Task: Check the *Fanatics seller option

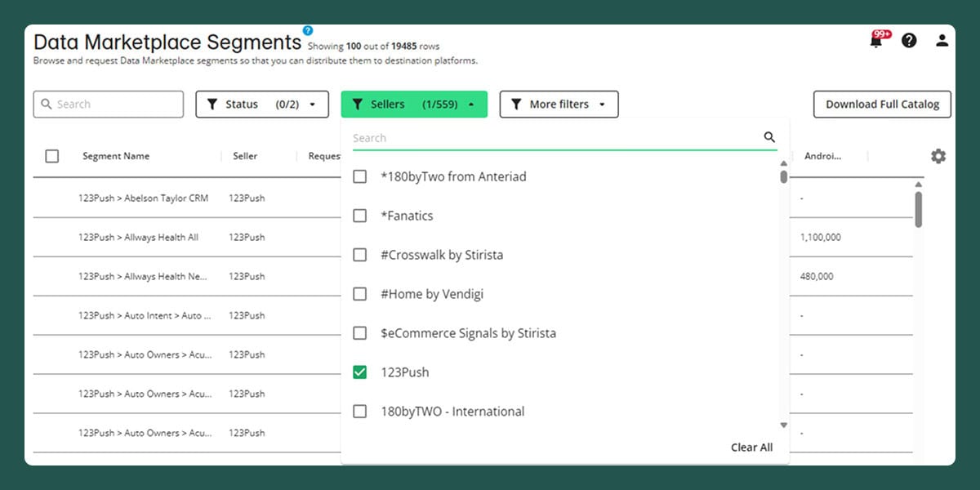Action: pyautogui.click(x=359, y=216)
